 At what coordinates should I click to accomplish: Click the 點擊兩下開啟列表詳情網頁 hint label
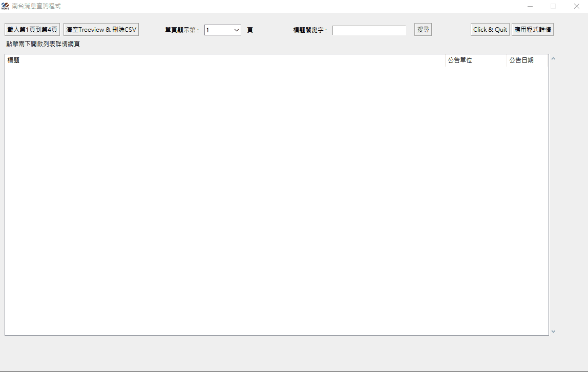click(43, 44)
